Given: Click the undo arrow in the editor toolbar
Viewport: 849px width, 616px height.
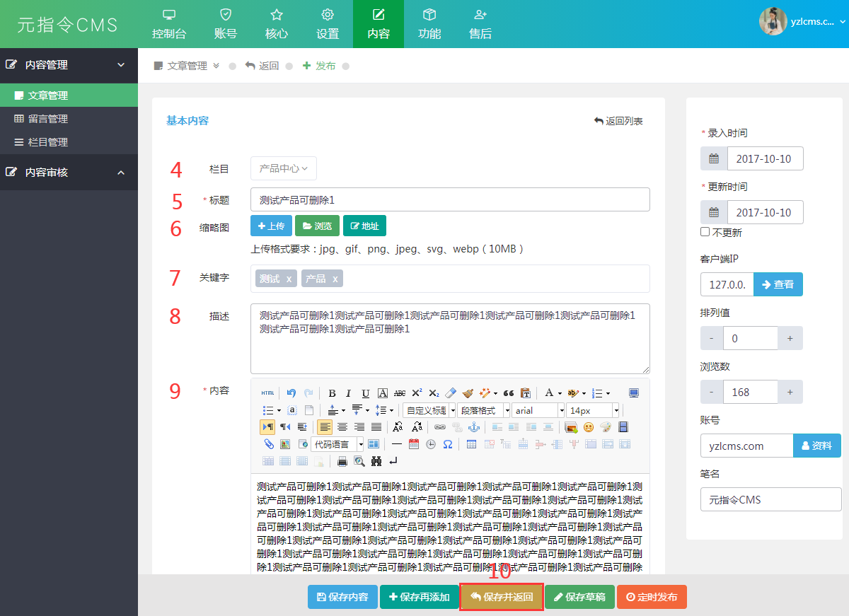Looking at the screenshot, I should (291, 393).
